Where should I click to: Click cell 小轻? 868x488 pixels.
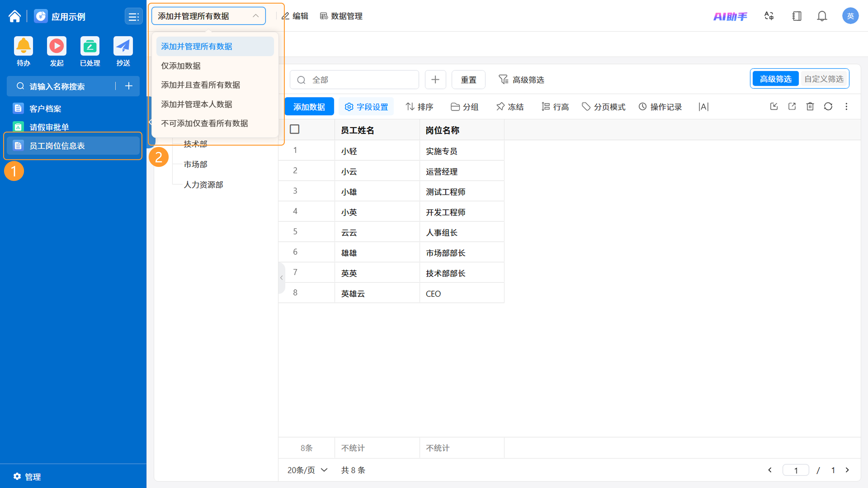[x=377, y=151]
